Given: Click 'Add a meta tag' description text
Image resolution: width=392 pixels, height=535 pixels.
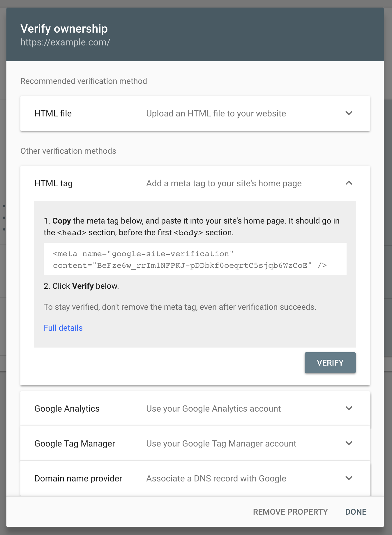Looking at the screenshot, I should (224, 183).
